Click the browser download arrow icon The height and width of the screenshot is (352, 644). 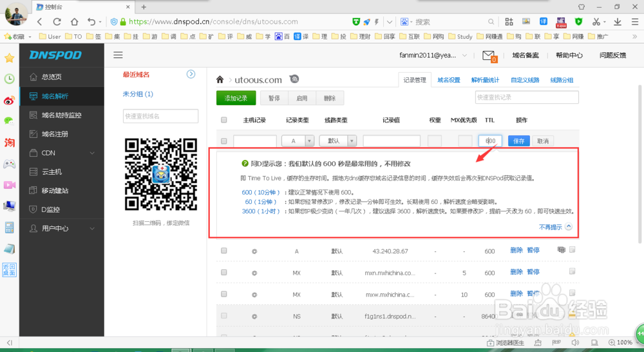point(618,22)
